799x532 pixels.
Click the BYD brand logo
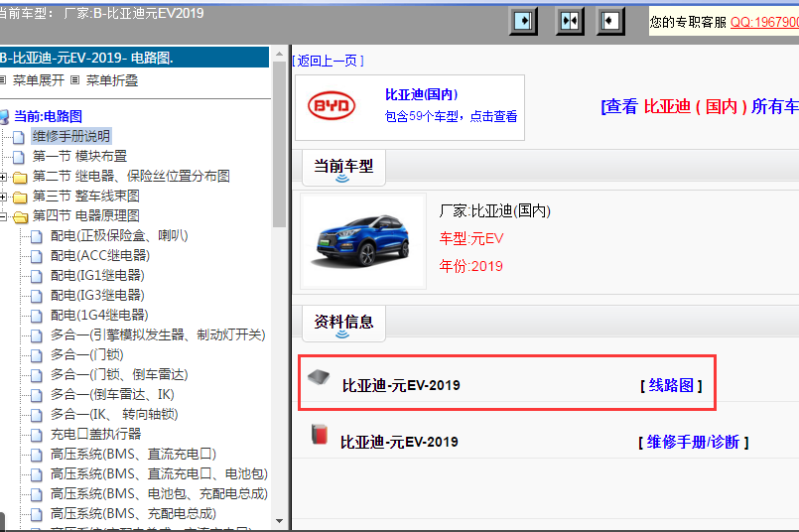point(332,106)
